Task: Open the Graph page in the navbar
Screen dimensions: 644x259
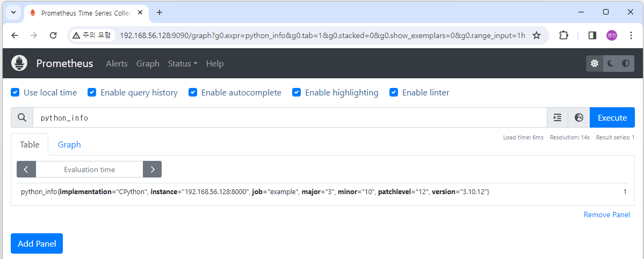Action: (148, 63)
